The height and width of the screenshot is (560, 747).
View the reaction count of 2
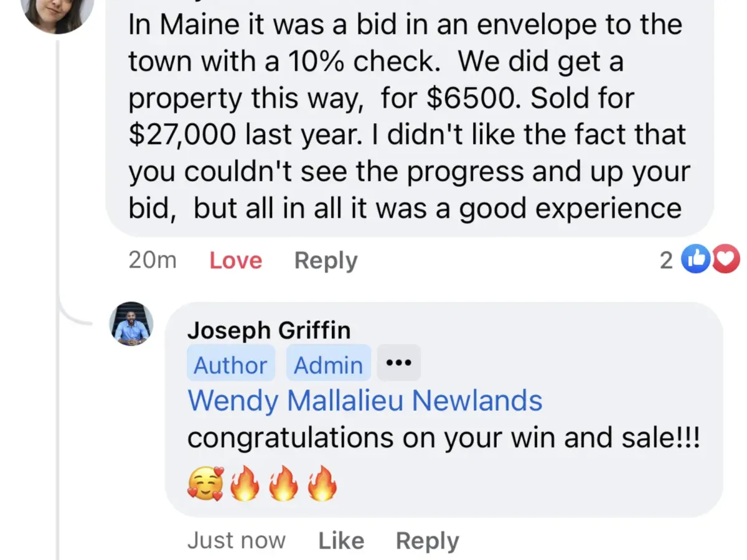(666, 260)
